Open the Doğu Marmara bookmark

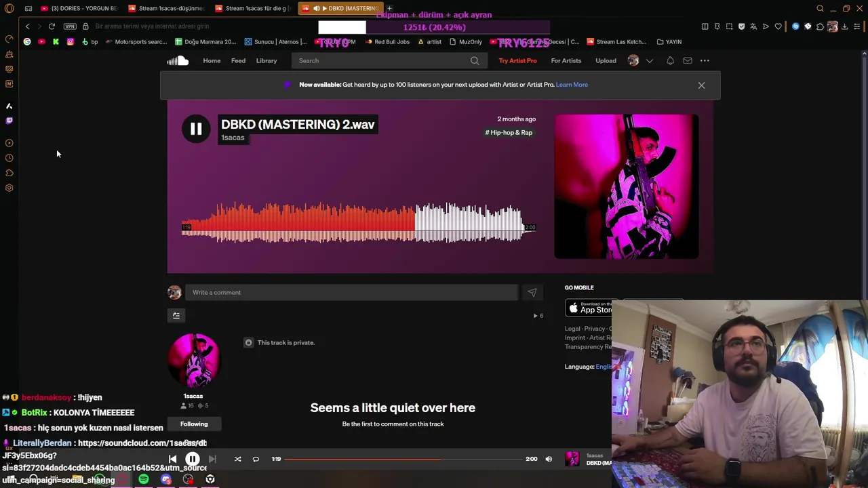[x=205, y=41]
